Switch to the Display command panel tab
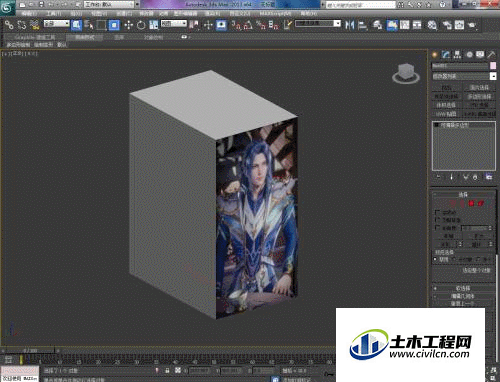This screenshot has width=500, height=382. [480, 55]
